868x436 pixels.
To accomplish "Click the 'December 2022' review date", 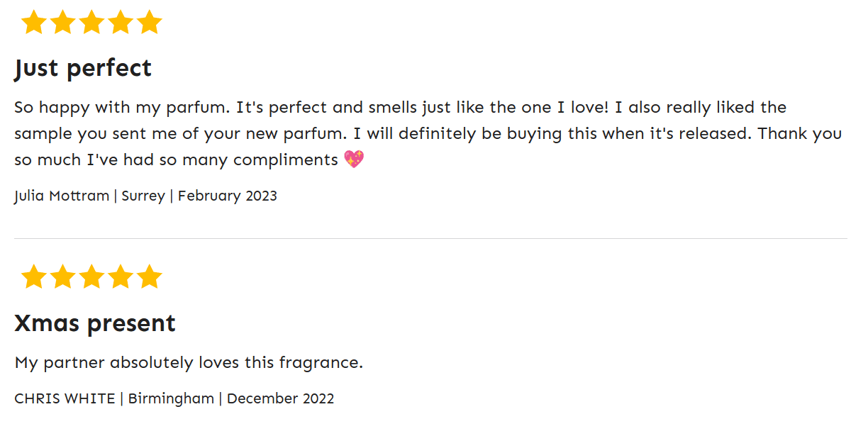I will tap(280, 399).
